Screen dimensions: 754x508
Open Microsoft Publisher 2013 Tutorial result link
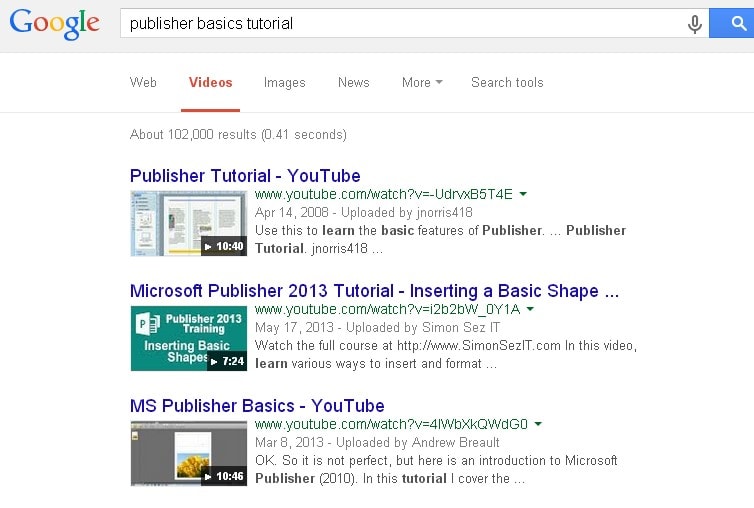coord(374,291)
